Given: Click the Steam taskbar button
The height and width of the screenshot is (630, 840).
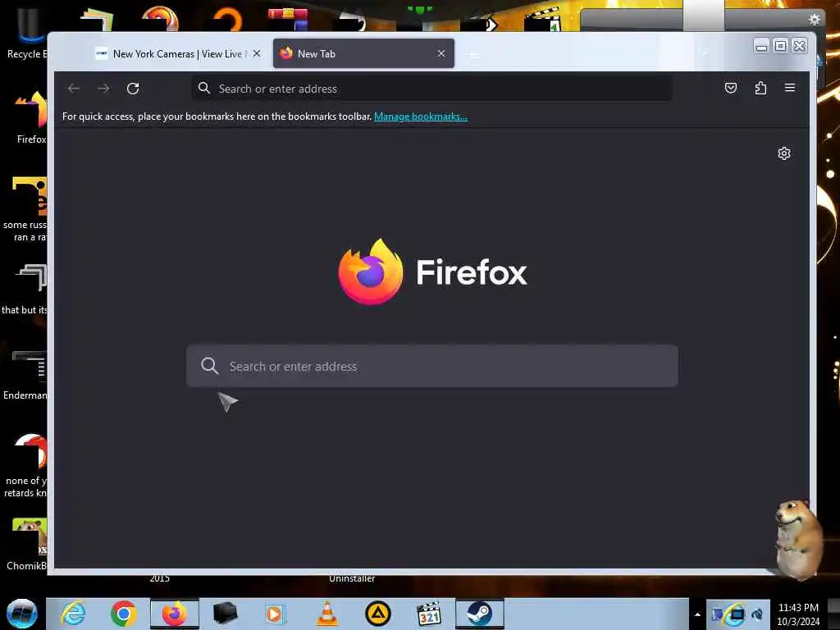Looking at the screenshot, I should point(479,614).
